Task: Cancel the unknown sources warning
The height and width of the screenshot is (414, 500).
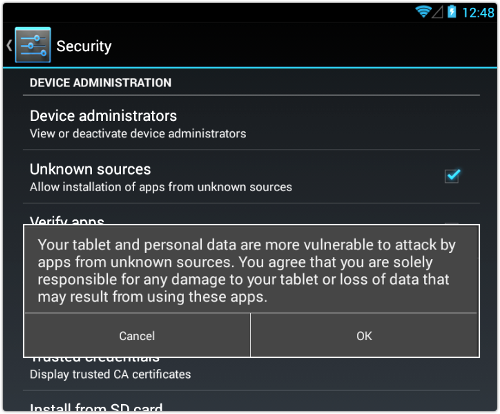Action: pos(137,336)
